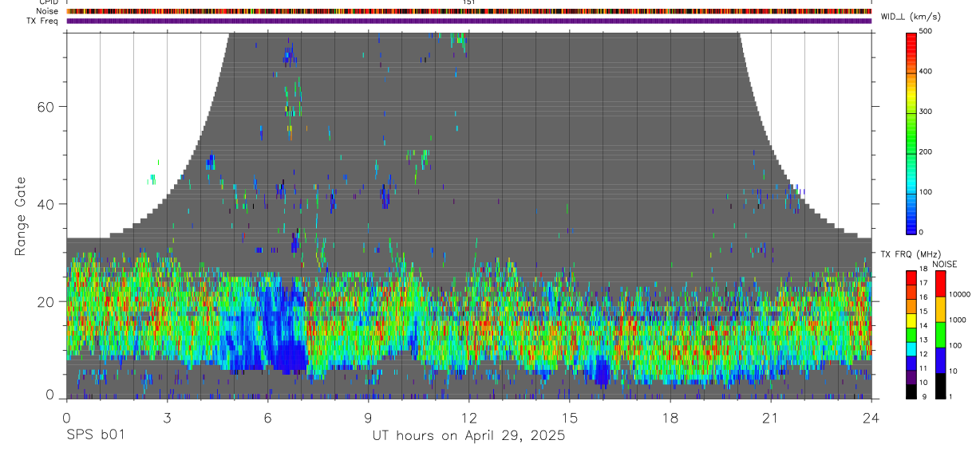Click the 21 hour x-axis tick label
This screenshot has width=980, height=452.
[x=771, y=418]
